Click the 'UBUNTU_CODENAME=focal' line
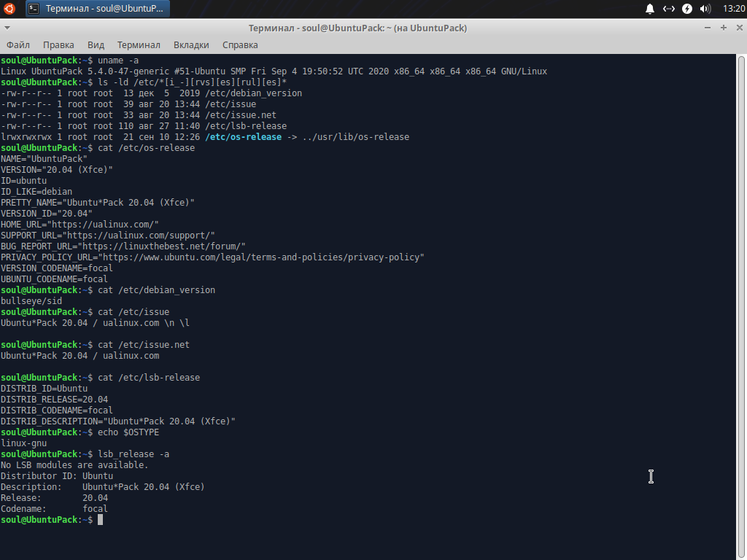747x560 pixels. coord(54,279)
